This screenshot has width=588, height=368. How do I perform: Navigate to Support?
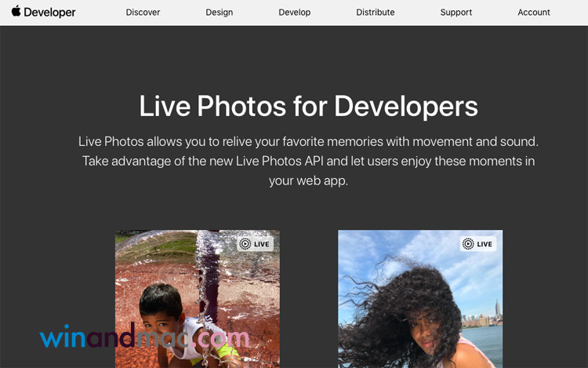point(456,13)
